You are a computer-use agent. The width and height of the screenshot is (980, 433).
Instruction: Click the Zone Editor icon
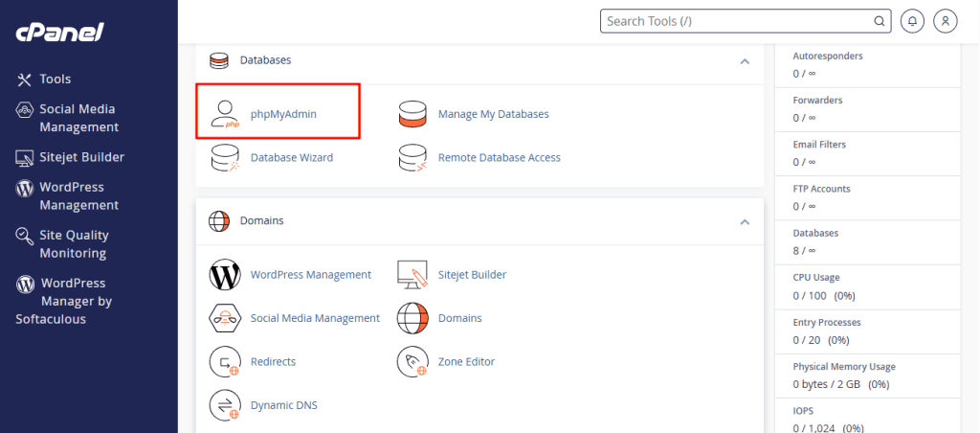coord(412,362)
